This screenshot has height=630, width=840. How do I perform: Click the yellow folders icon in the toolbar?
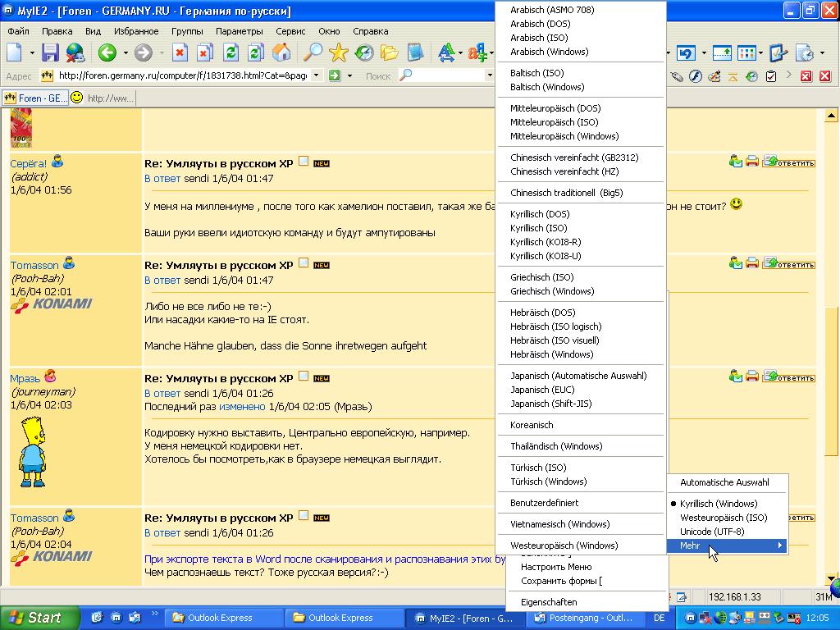pos(390,52)
